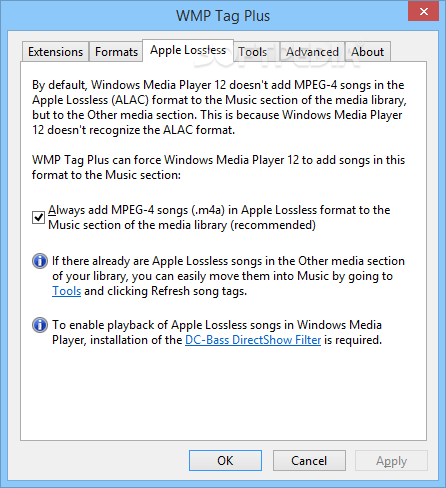Select the Apple Lossless tab
Screen dimensions: 446x488
188,50
